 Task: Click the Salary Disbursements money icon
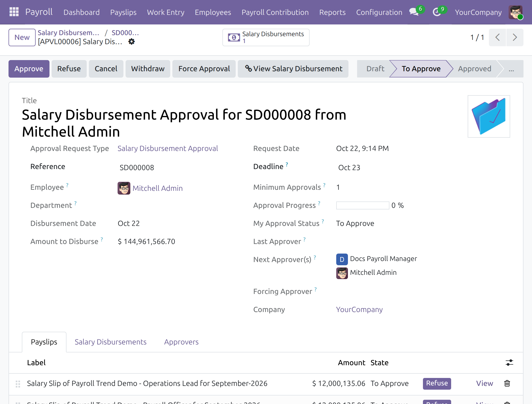point(234,37)
